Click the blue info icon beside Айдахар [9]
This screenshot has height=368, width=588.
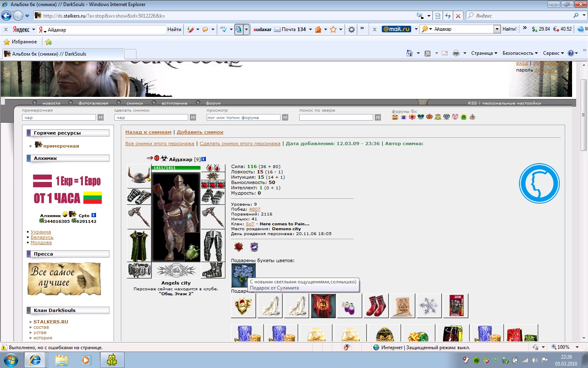pos(203,159)
